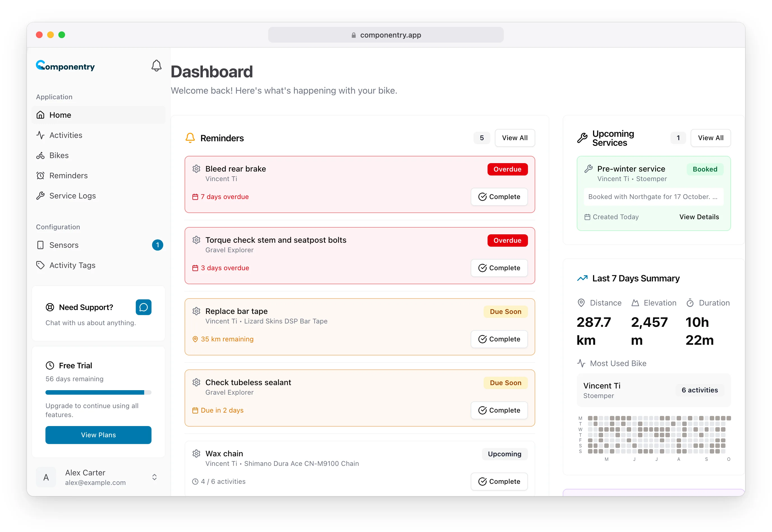Open View Details for Pre-winter service

tap(699, 217)
